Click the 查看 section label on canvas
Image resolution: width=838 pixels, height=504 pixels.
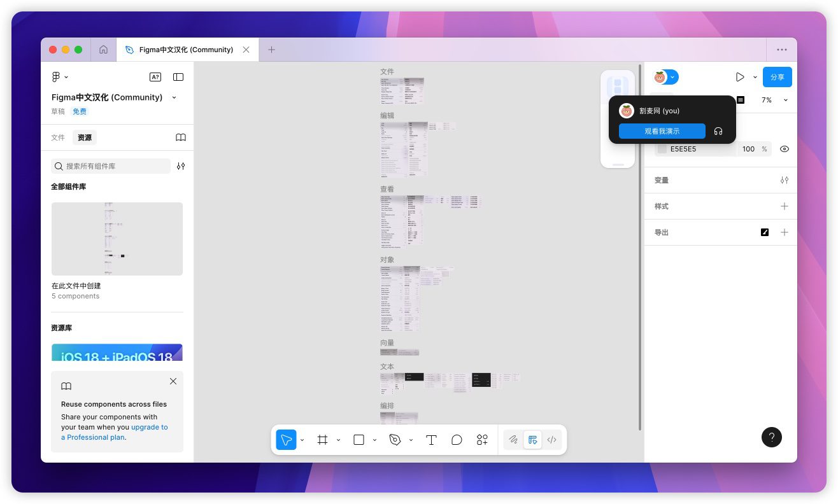(x=387, y=189)
